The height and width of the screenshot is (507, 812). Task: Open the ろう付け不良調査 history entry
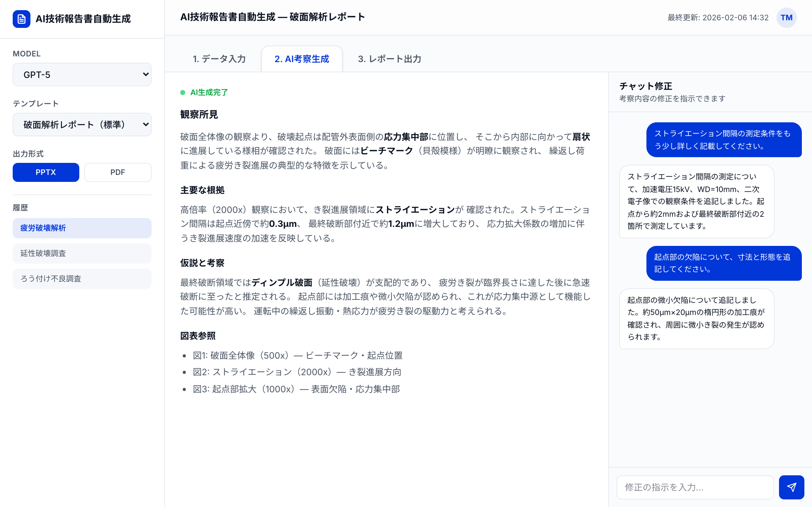click(82, 279)
